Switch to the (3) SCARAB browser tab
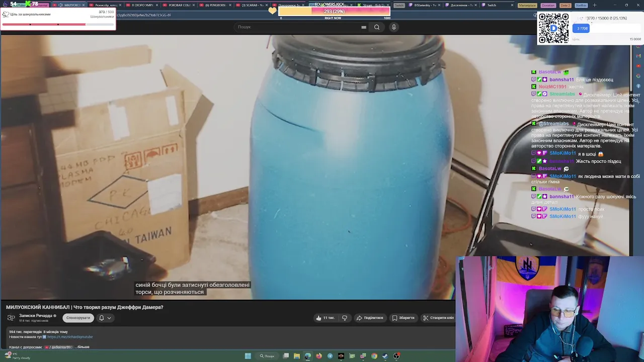Screen dimensions: 644x362 [251, 5]
